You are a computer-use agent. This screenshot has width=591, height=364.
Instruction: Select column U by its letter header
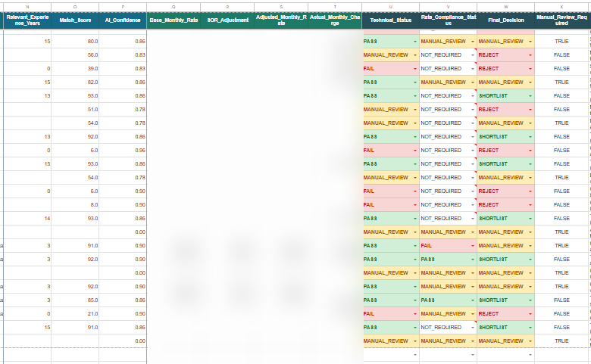tap(391, 7)
